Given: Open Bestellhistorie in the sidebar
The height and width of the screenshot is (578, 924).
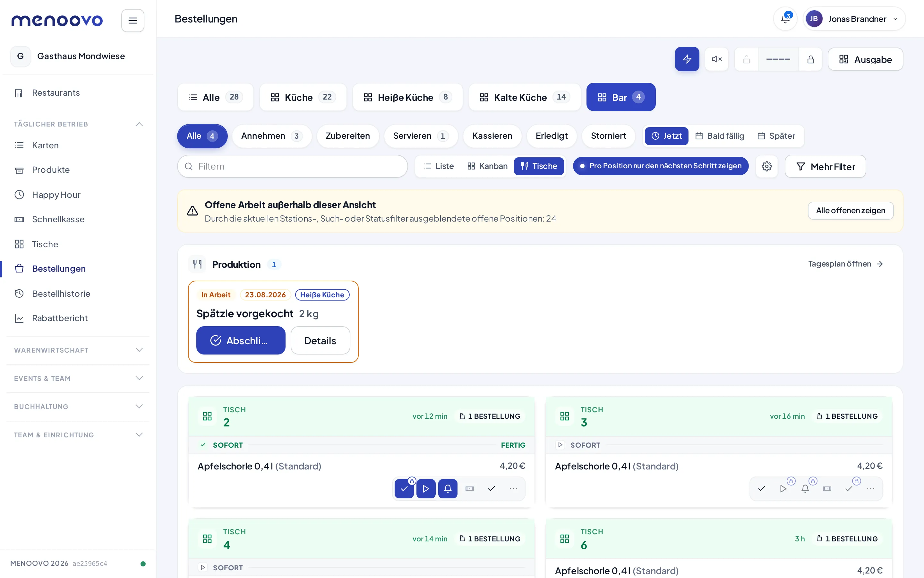Looking at the screenshot, I should click(x=78, y=293).
